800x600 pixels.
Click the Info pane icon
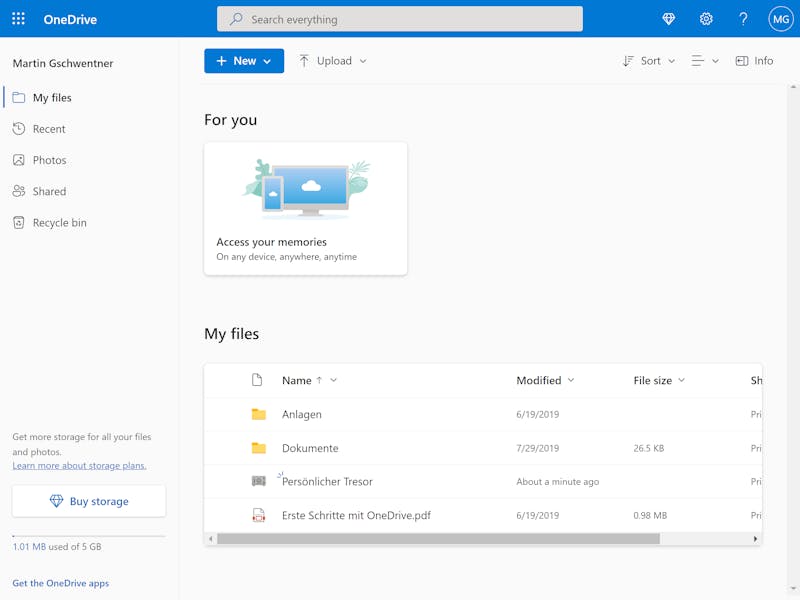point(741,61)
